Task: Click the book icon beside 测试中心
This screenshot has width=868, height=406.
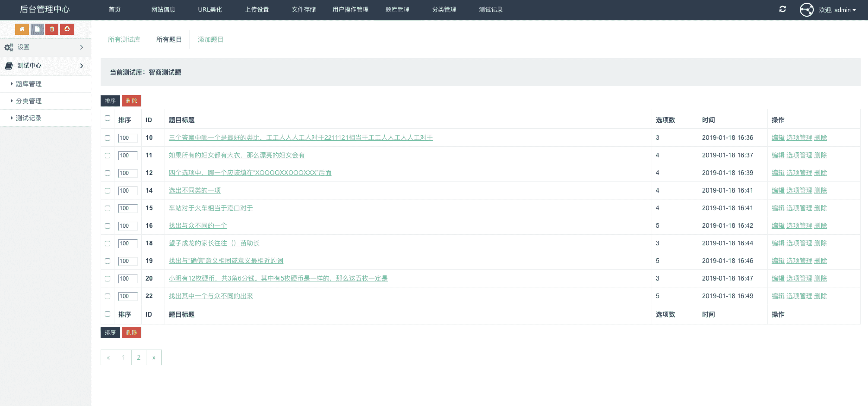Action: [9, 66]
